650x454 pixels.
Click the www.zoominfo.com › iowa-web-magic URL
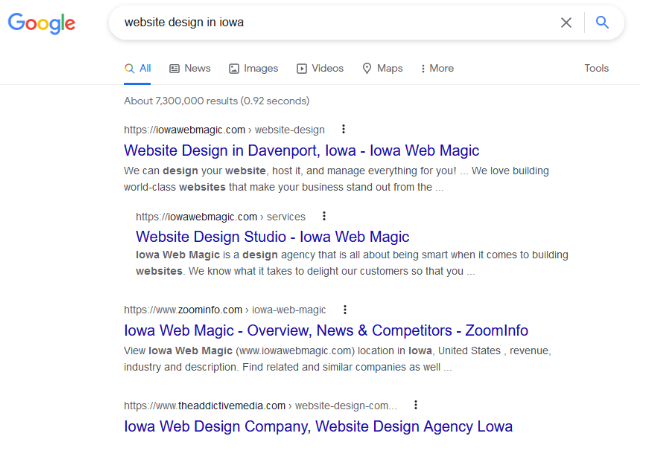(225, 310)
